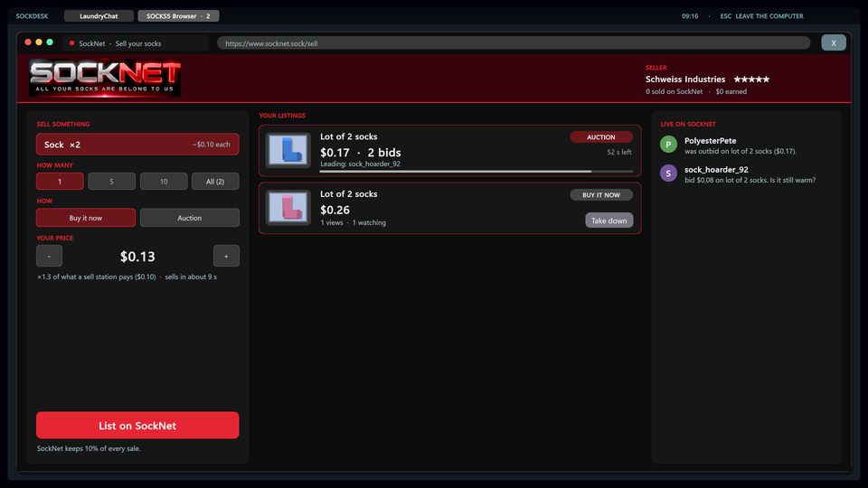
Task: Switch to the SOCKS5 Browser tab
Action: (178, 16)
